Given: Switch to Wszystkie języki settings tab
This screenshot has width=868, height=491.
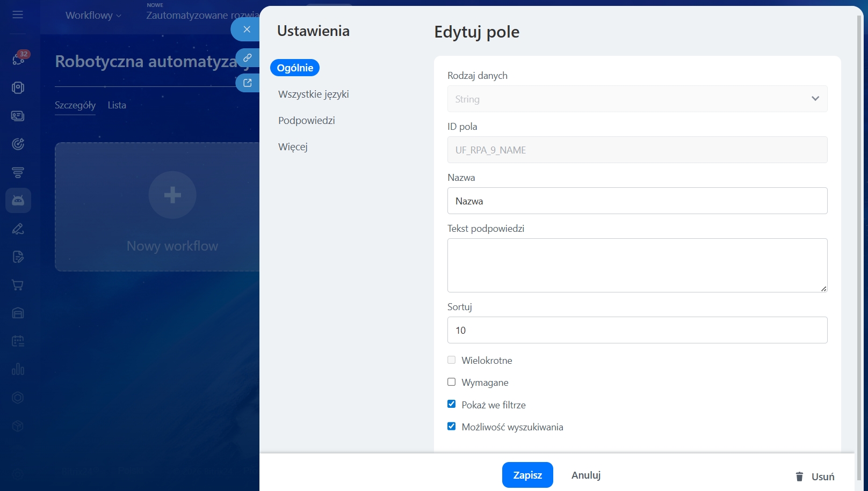Looking at the screenshot, I should click(314, 94).
